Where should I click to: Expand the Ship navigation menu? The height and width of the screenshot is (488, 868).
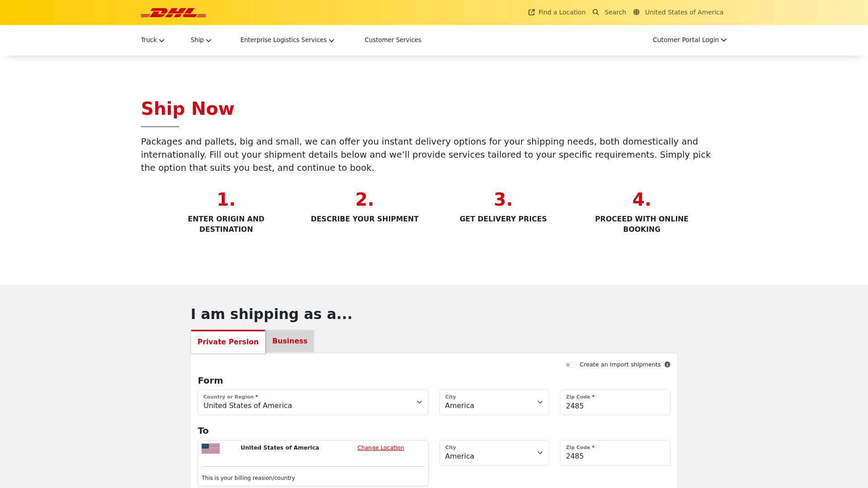[x=200, y=40]
